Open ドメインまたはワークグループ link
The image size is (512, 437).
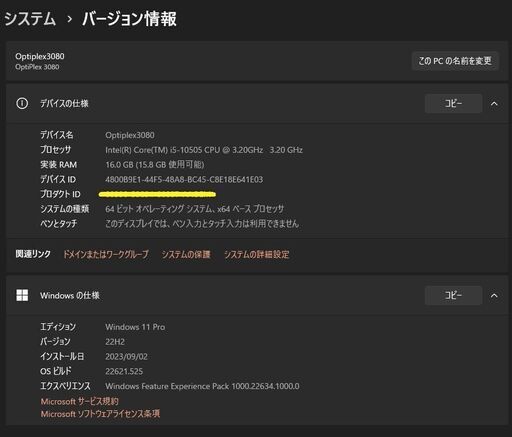point(106,254)
